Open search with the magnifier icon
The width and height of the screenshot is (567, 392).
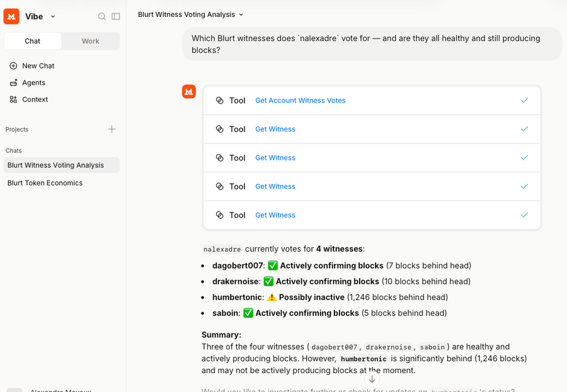[x=102, y=16]
